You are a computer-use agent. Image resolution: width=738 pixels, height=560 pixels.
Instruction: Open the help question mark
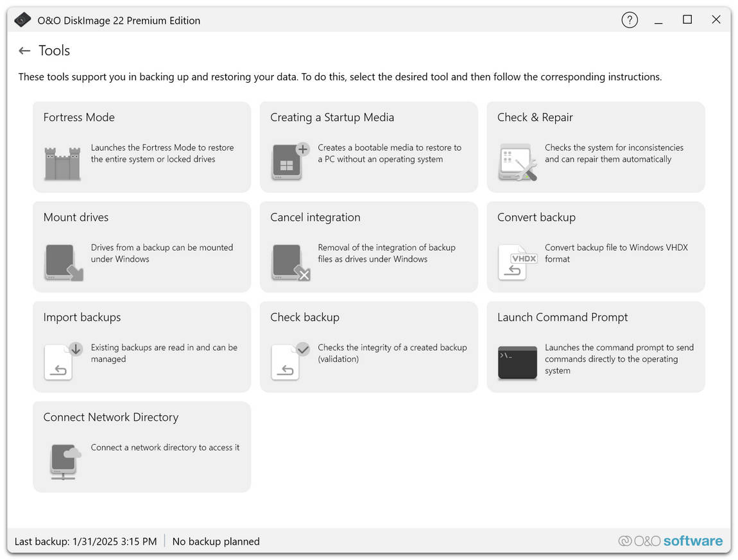[x=630, y=20]
